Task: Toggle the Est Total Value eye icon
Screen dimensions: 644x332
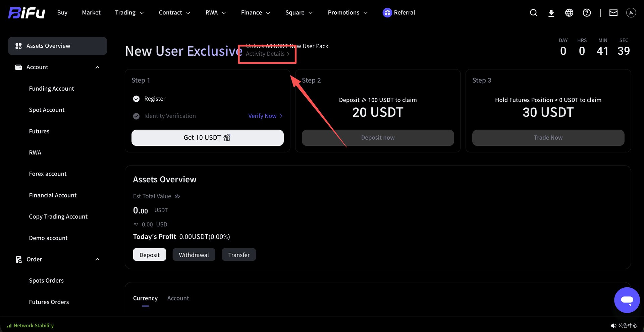Action: coord(177,196)
